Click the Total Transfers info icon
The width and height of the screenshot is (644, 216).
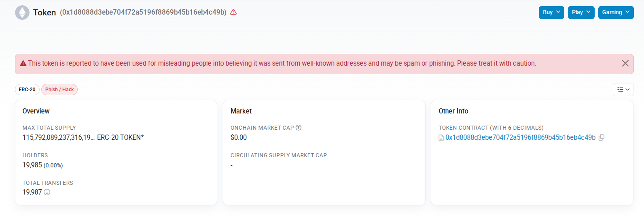[47, 192]
